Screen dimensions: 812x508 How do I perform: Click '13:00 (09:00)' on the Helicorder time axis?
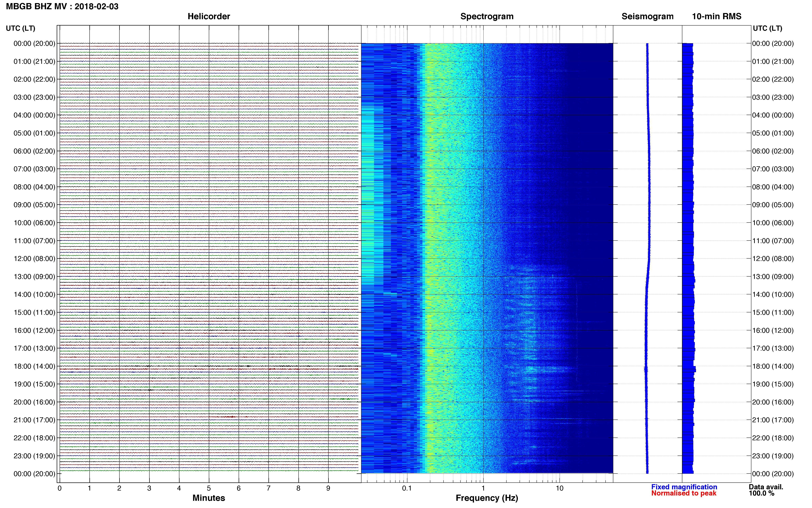pos(34,277)
